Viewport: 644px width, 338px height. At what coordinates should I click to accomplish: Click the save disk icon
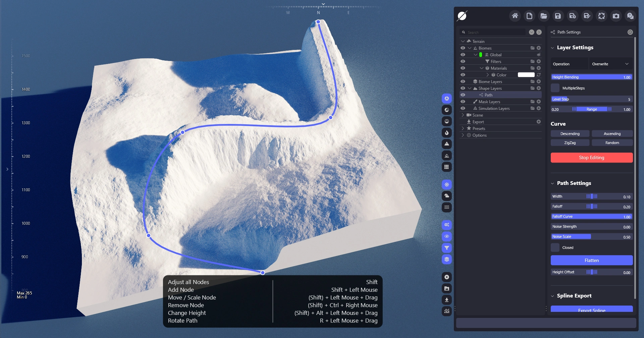click(x=558, y=16)
